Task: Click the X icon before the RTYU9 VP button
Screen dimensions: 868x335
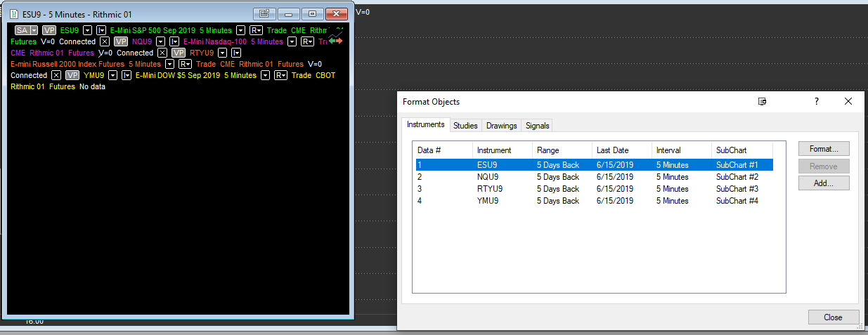Action: [x=162, y=53]
